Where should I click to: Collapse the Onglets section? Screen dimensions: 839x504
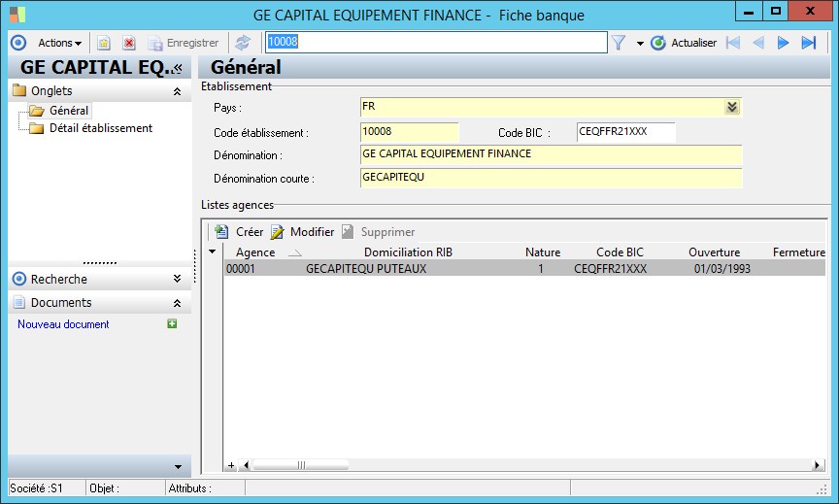(177, 91)
